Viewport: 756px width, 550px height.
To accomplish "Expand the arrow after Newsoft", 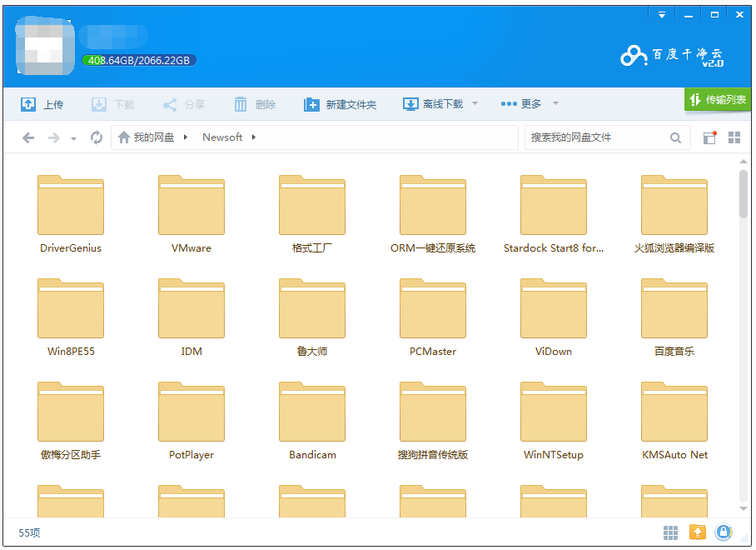I will click(254, 137).
